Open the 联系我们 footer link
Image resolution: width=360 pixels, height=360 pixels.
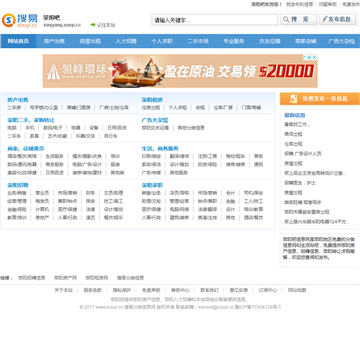tap(209, 290)
